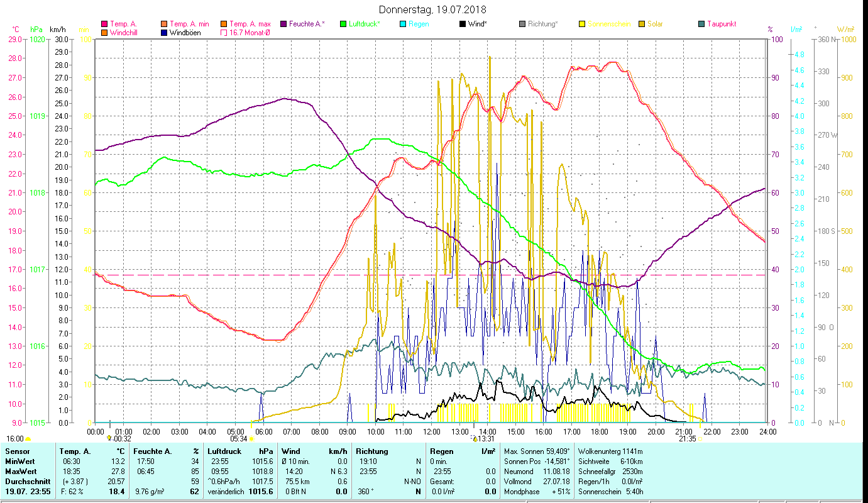Image resolution: width=868 pixels, height=503 pixels.
Task: Click the minimum humidity time 17:50
Action: (x=145, y=462)
